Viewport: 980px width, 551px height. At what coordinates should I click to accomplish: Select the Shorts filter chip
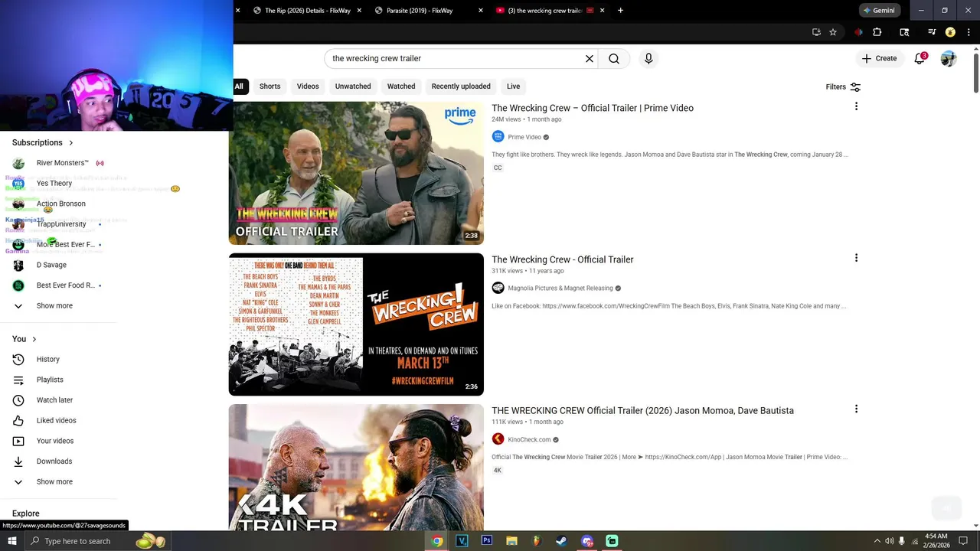[269, 86]
